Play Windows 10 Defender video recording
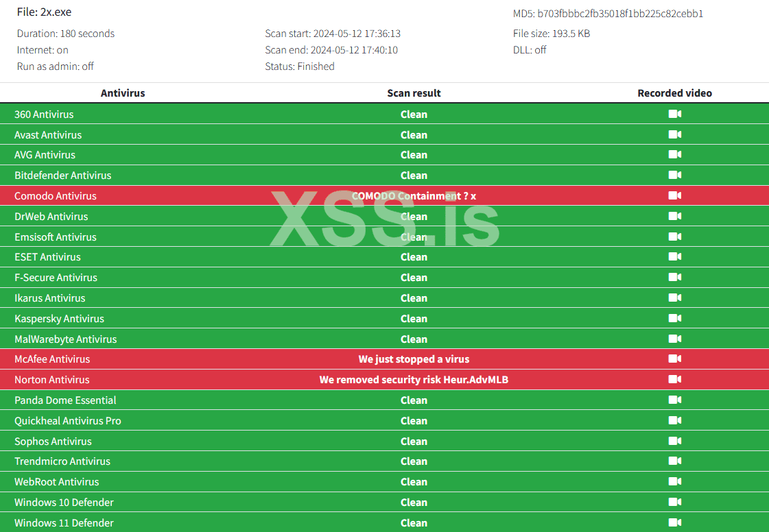This screenshot has height=532, width=769. point(674,502)
